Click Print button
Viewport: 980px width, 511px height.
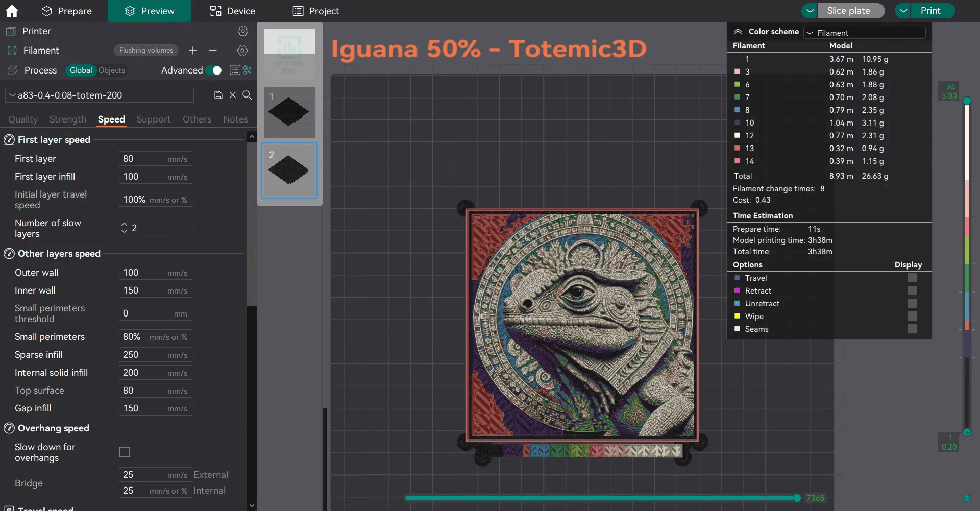(932, 11)
